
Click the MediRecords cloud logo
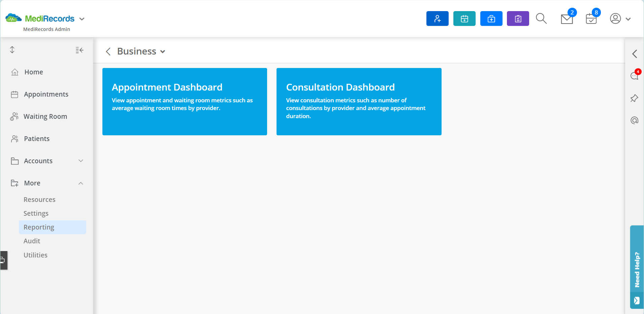[13, 18]
